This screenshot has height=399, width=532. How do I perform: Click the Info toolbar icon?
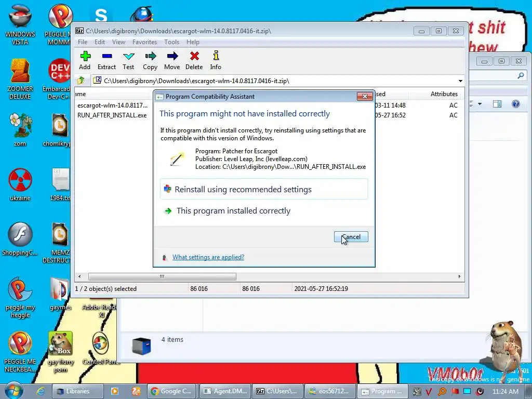pyautogui.click(x=216, y=60)
